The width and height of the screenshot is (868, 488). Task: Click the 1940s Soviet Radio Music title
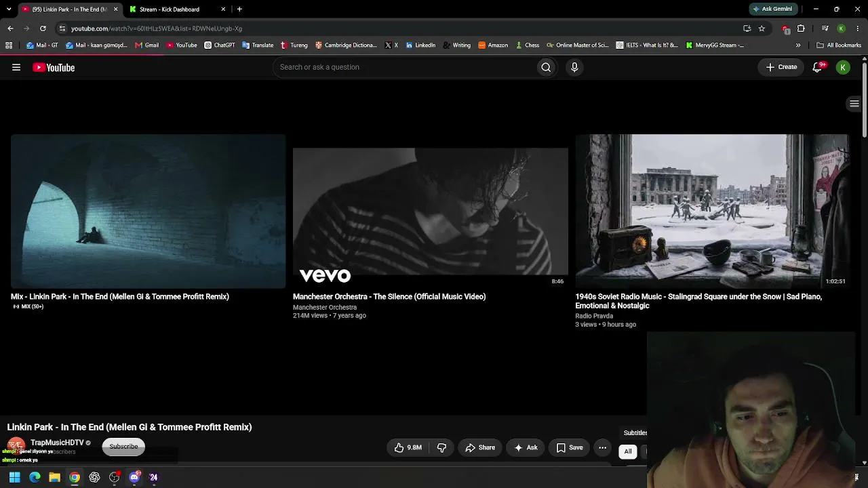click(698, 301)
